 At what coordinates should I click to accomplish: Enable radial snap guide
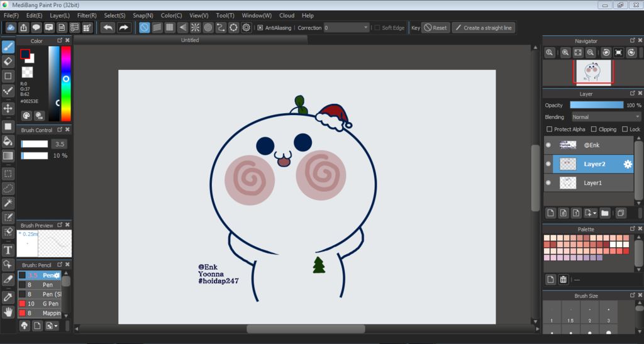point(196,28)
